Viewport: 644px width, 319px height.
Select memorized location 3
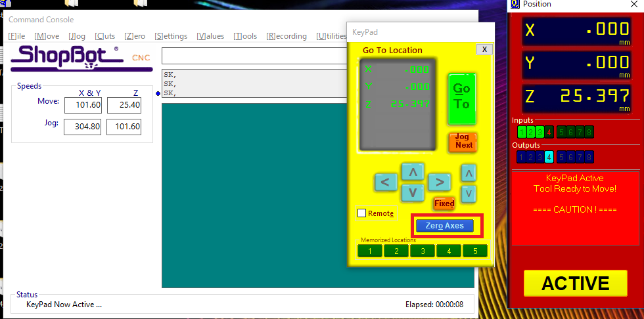(x=423, y=251)
